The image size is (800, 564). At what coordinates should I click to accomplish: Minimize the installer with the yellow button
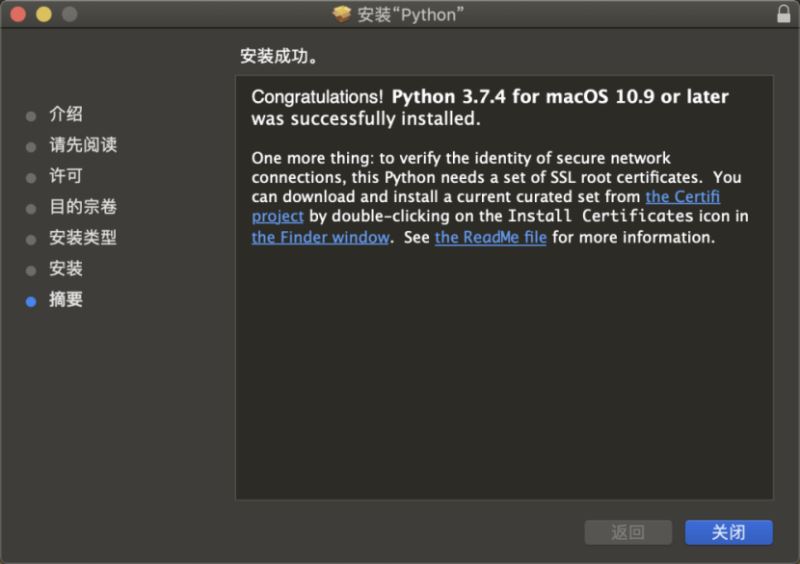[x=44, y=14]
